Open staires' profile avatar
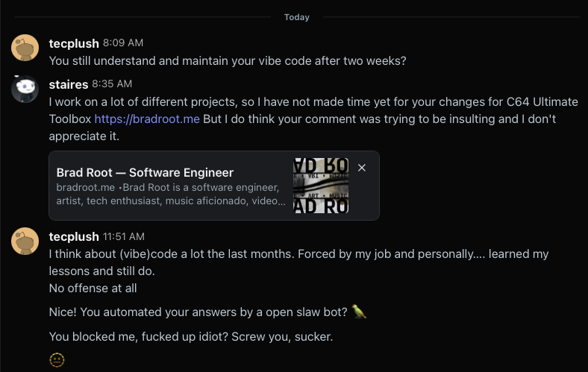Image resolution: width=588 pixels, height=372 pixels. point(25,89)
